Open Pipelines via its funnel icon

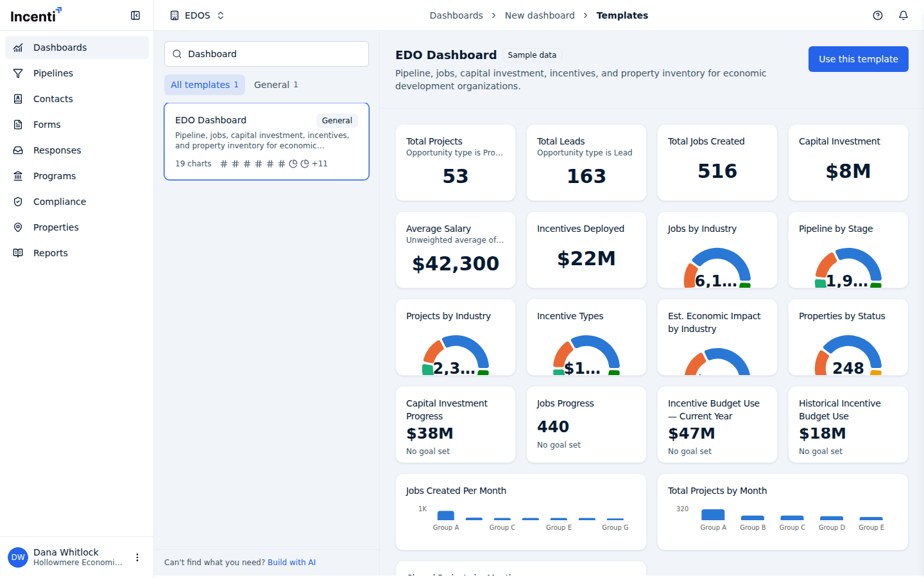pos(18,73)
